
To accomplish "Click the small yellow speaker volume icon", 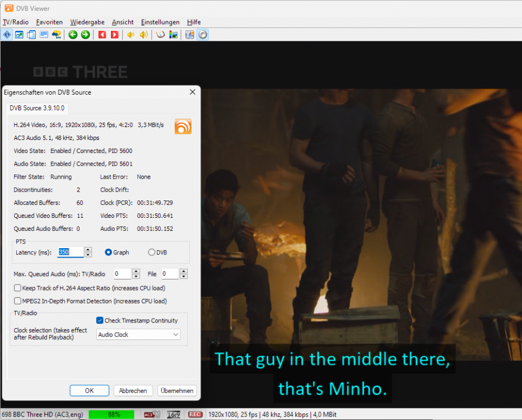I will [x=131, y=35].
